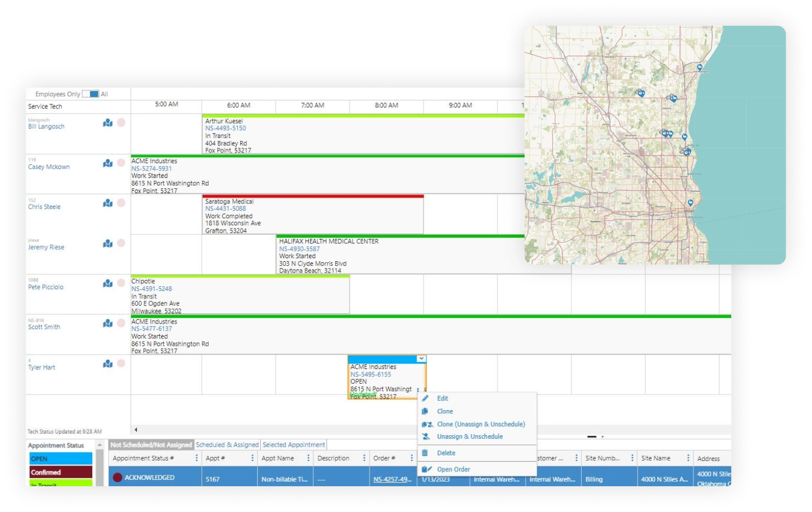The width and height of the screenshot is (812, 512).
Task: Open order link NS-4431-5088
Action: coord(226,208)
